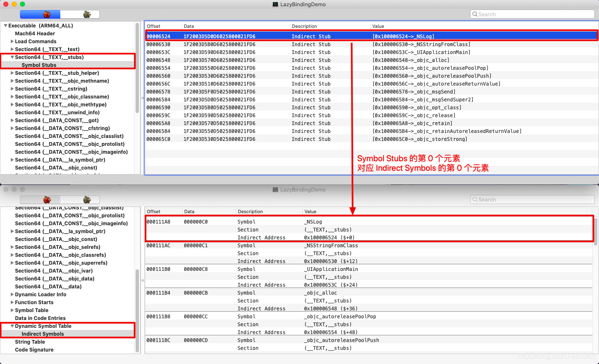
Task: Expand Symbol Table node
Action: point(12,310)
